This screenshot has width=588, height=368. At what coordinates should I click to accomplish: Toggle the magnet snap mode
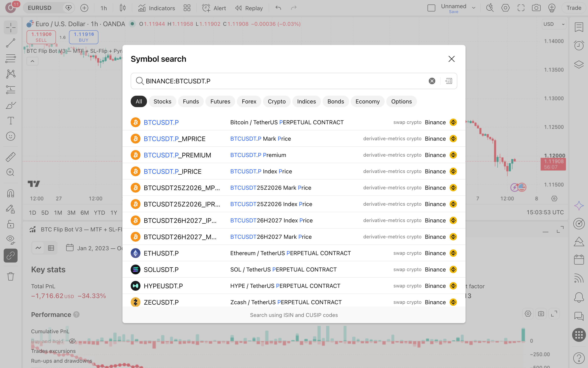click(10, 193)
